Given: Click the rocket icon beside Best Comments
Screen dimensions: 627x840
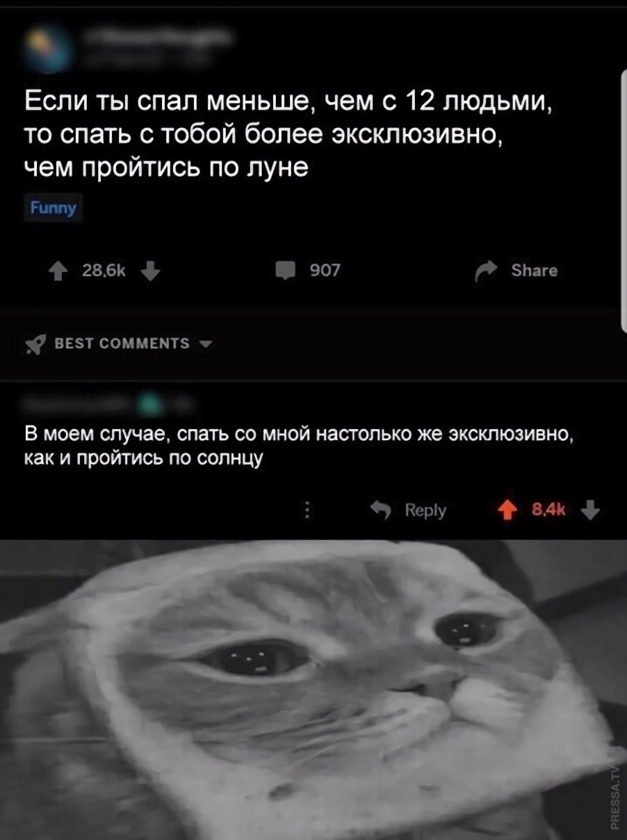Looking at the screenshot, I should pyautogui.click(x=35, y=344).
